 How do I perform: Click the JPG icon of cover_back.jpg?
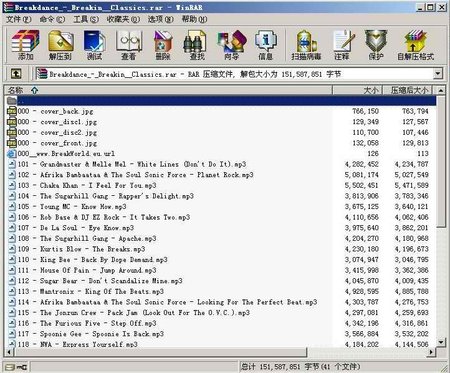click(x=12, y=111)
